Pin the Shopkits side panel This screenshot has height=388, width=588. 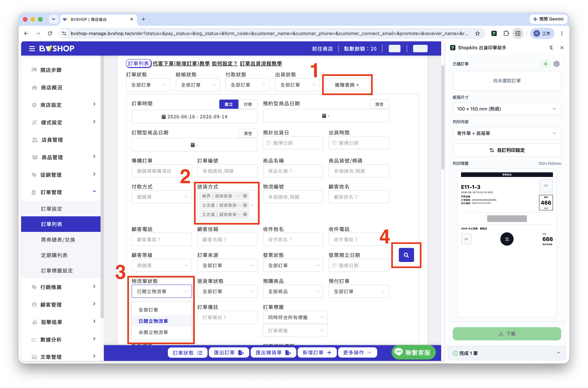coord(551,48)
